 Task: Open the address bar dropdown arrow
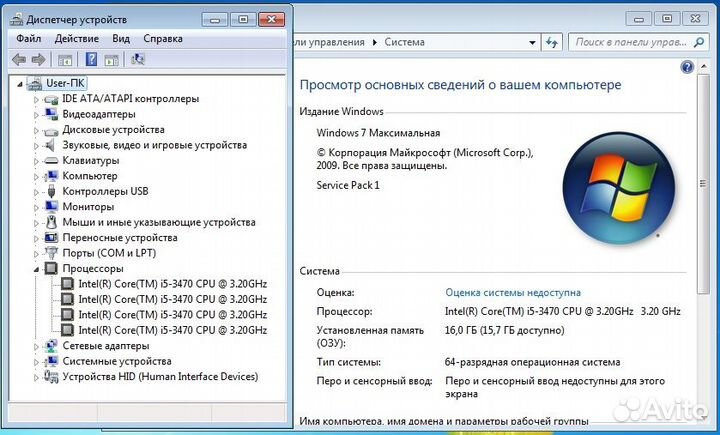point(532,43)
